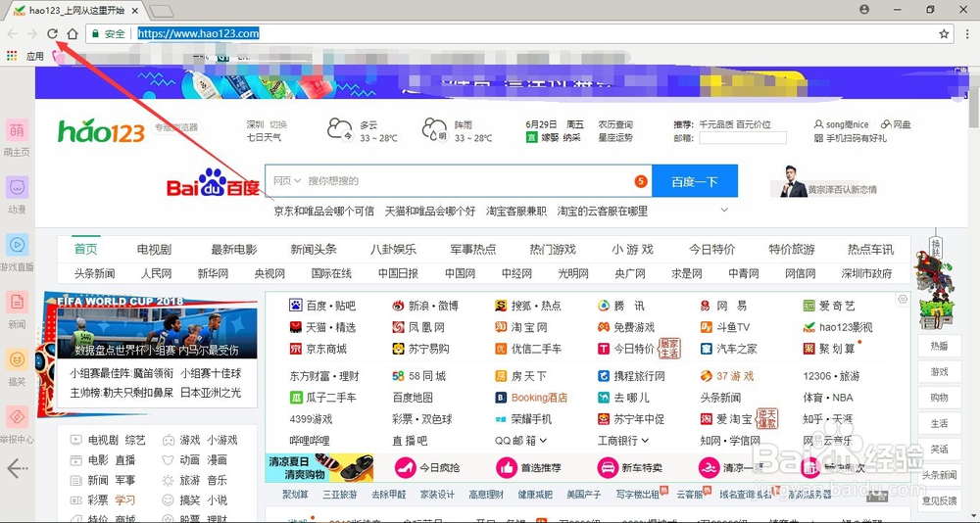Expand more hot search suggestions chevron
The image size is (980, 523).
(724, 210)
